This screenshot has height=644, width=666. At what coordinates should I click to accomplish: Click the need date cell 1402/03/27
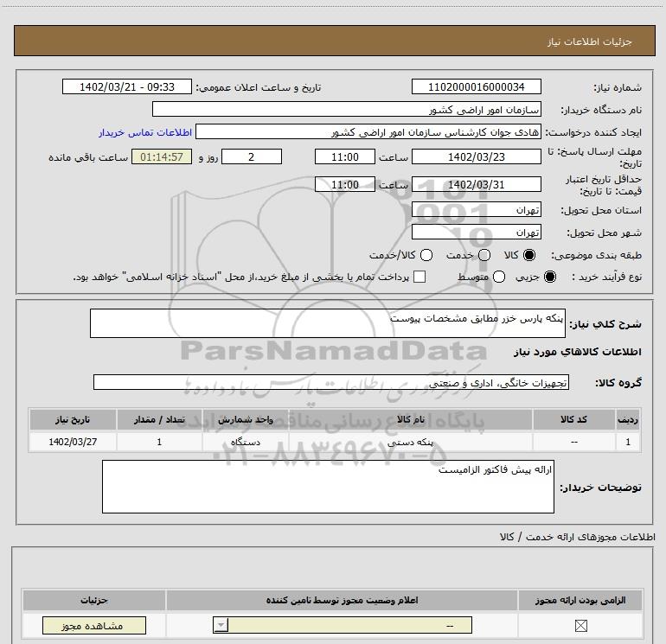[73, 442]
